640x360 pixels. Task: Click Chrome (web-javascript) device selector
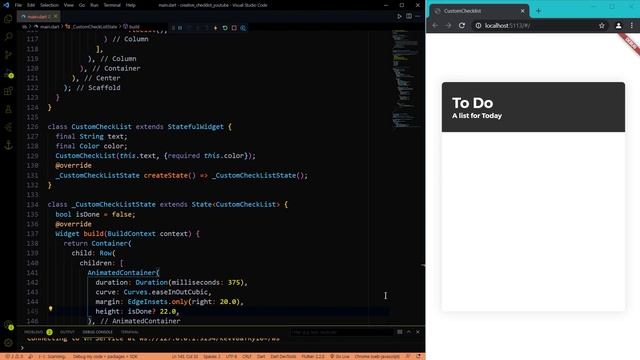[377, 356]
